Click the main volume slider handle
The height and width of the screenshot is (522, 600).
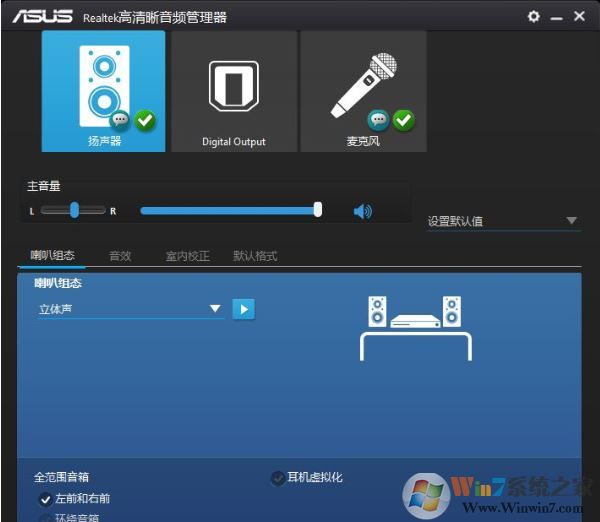coord(318,210)
